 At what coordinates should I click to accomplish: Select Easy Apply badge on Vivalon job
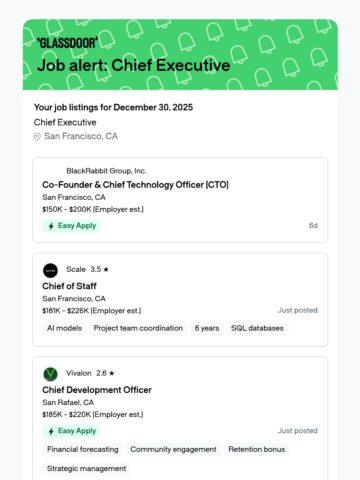[x=71, y=431]
